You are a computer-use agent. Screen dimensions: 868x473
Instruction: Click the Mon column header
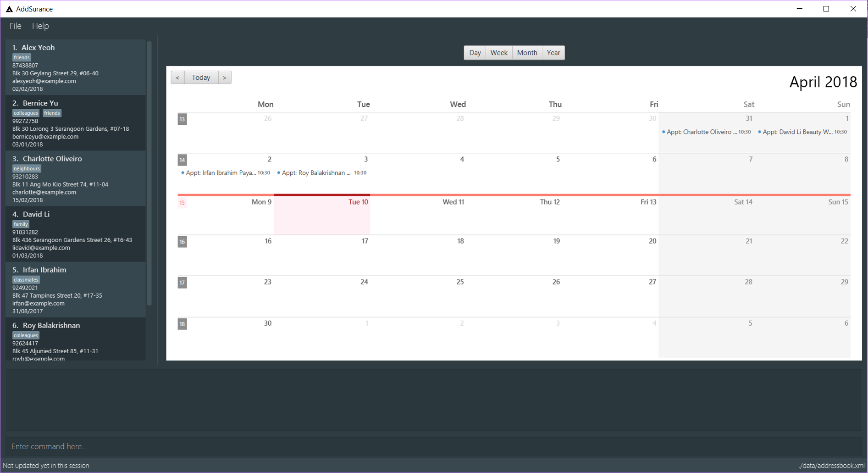pyautogui.click(x=265, y=104)
